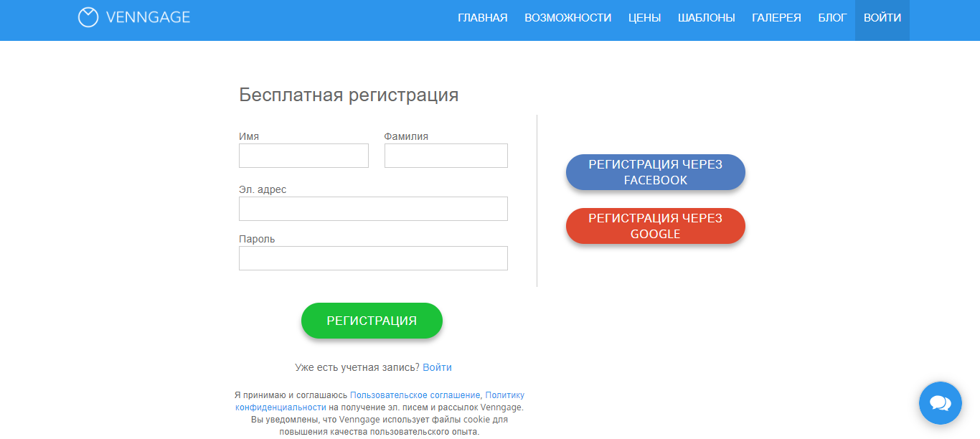Open the Главная menu item

[482, 18]
